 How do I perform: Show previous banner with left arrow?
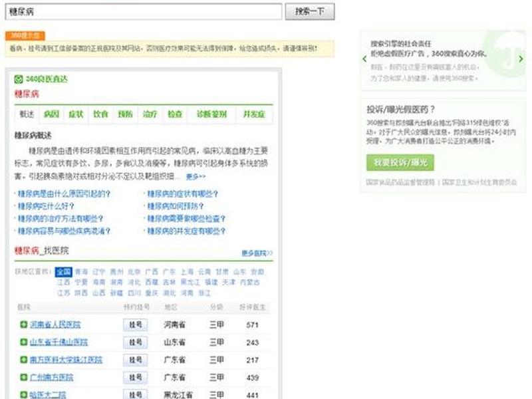pyautogui.click(x=364, y=59)
